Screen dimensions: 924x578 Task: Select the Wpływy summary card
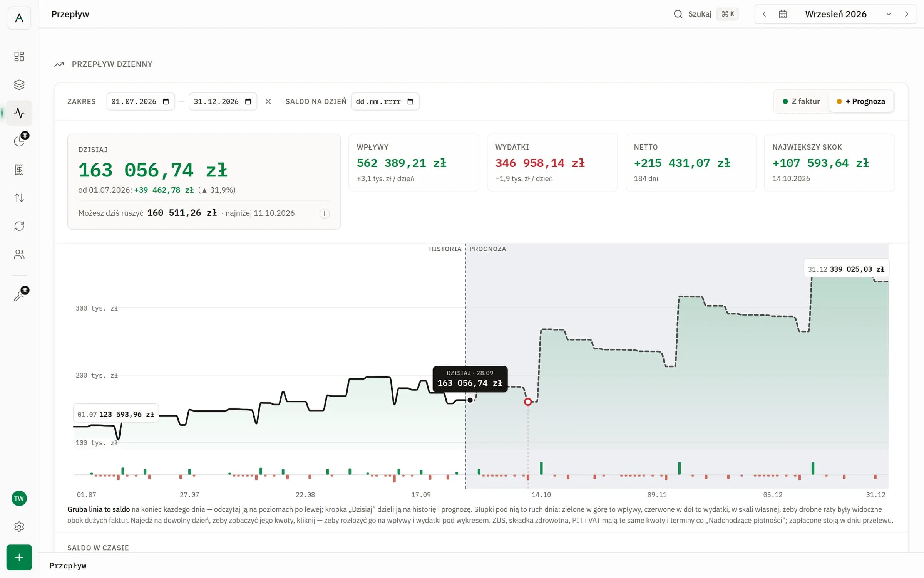click(x=413, y=163)
